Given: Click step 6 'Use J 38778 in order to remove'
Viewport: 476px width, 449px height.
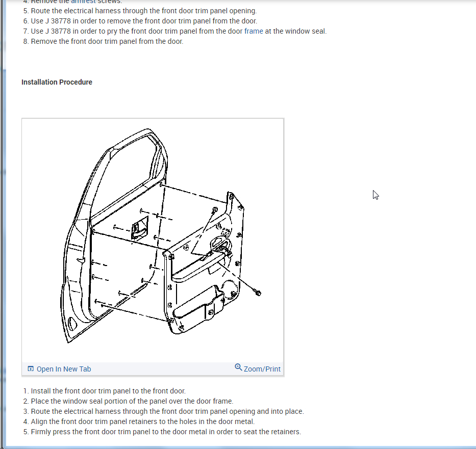Looking at the screenshot, I should (x=144, y=21).
